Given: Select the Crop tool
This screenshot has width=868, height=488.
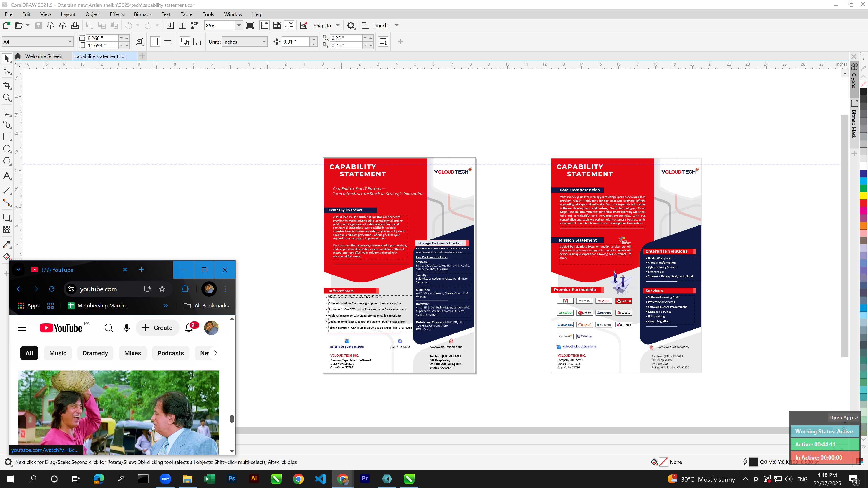Looking at the screenshot, I should (7, 85).
